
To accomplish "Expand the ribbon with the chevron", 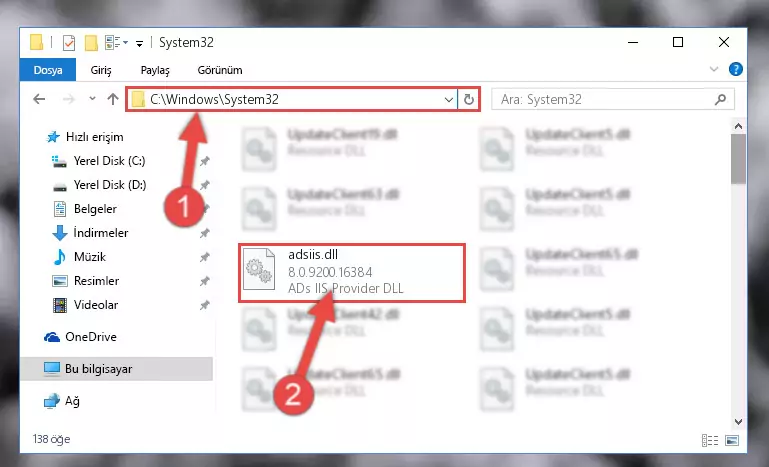I will pyautogui.click(x=714, y=69).
